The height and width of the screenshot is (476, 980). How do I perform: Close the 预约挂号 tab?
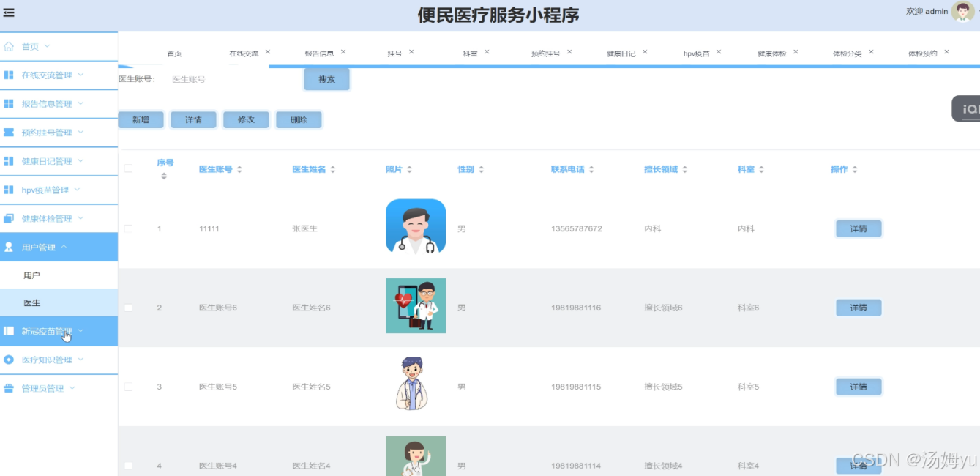[569, 52]
